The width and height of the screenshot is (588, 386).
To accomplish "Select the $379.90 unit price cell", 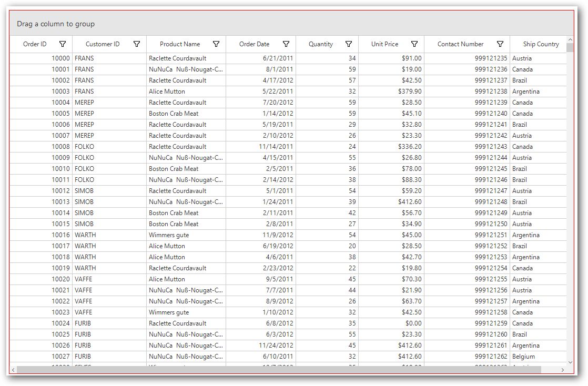I will pos(391,92).
